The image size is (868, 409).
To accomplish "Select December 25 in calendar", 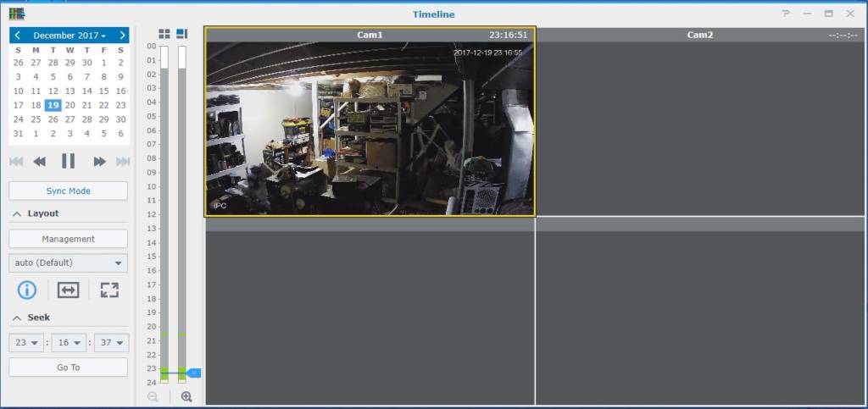I will pos(36,119).
